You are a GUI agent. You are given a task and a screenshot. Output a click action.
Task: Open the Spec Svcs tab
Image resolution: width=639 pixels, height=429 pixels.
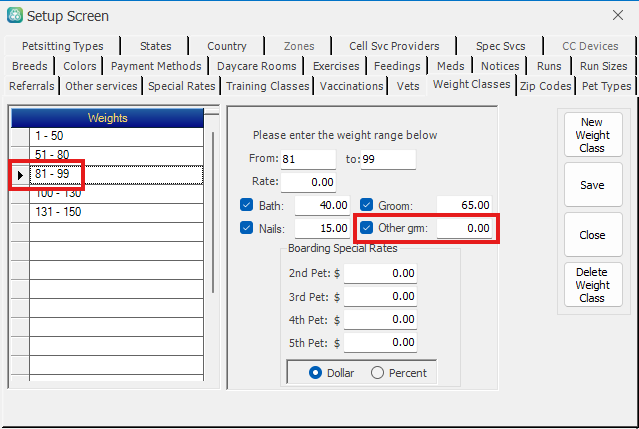500,46
